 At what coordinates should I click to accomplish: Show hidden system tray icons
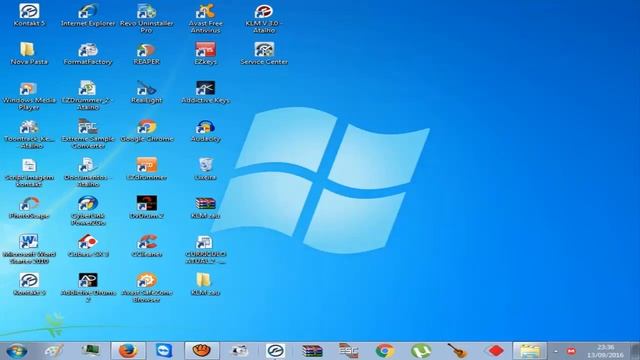556,351
